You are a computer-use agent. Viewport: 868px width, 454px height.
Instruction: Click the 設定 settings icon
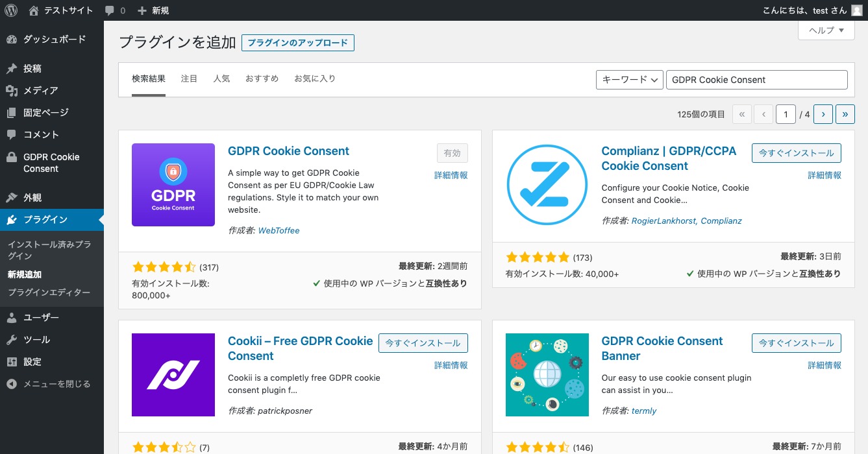(x=12, y=362)
